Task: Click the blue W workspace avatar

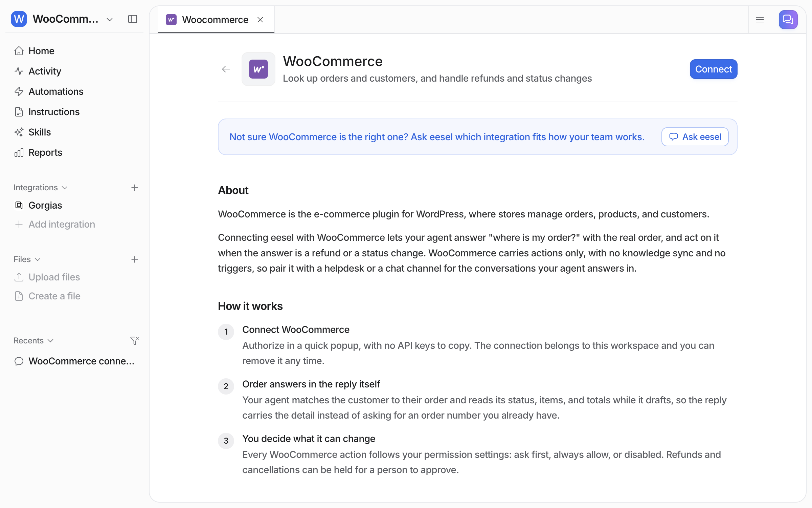Action: point(19,19)
